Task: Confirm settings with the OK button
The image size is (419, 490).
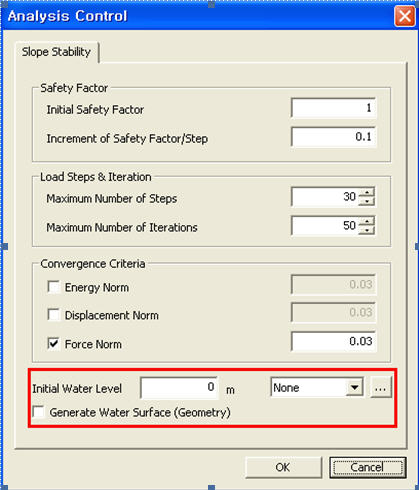Action: pyautogui.click(x=283, y=467)
